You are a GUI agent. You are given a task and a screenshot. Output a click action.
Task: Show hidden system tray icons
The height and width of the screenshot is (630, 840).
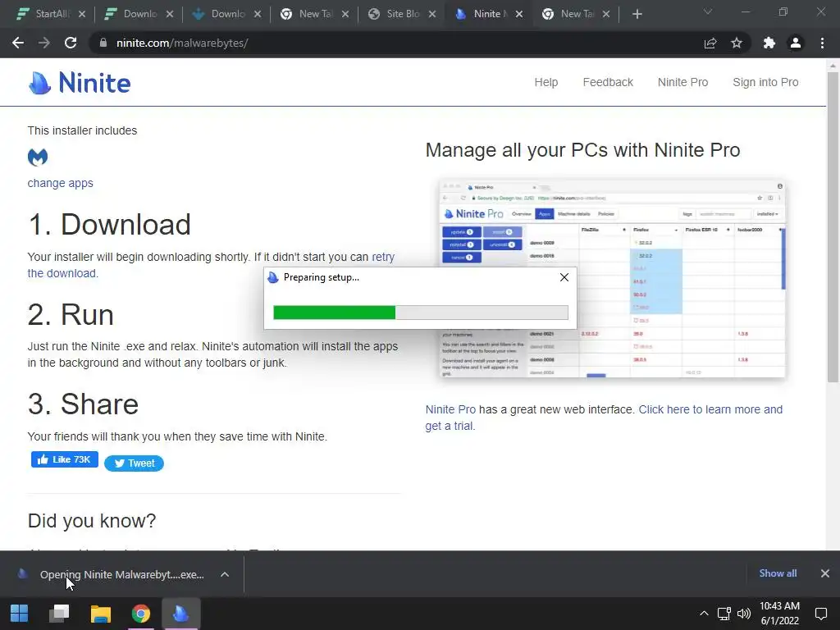click(x=704, y=614)
